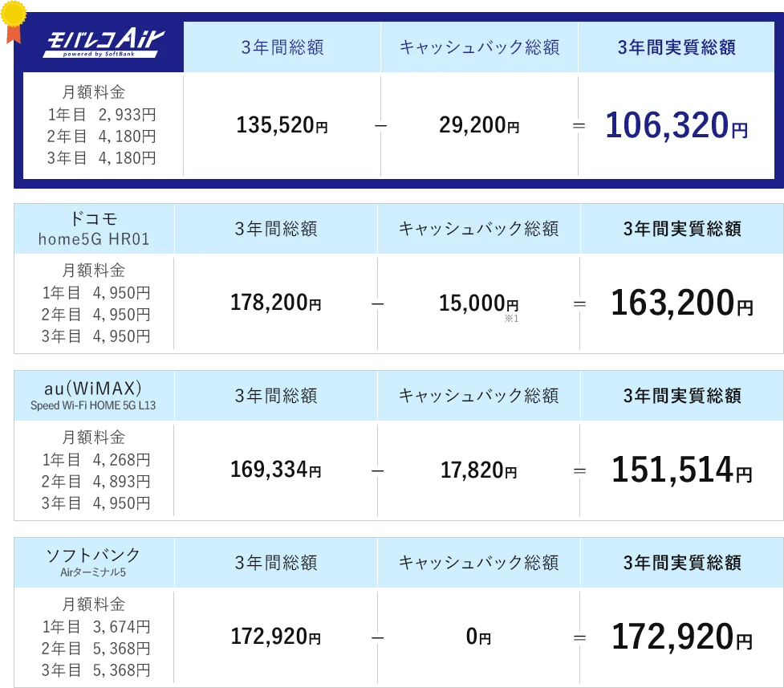Click the 178,200円 three-year total
Screen dimensions: 784x688
click(x=276, y=303)
